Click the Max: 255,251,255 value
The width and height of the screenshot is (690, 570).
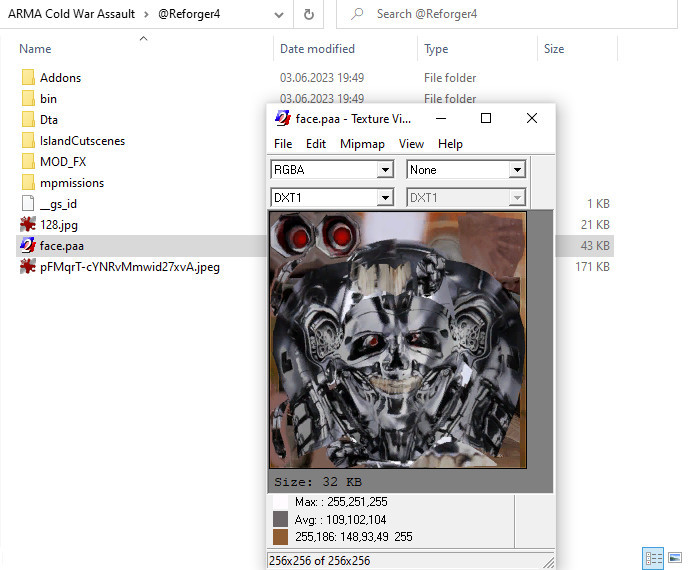point(341,502)
